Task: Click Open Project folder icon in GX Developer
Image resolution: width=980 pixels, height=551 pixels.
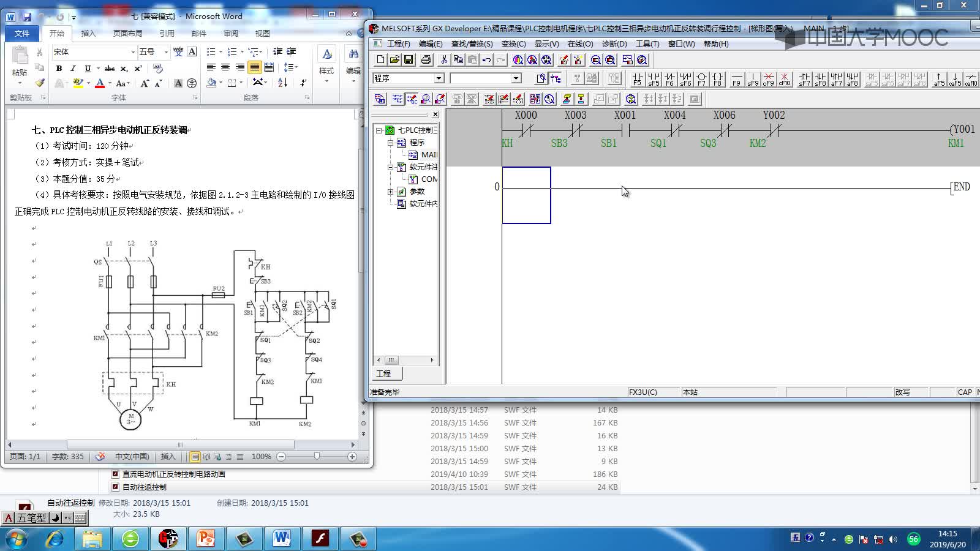Action: tap(394, 59)
